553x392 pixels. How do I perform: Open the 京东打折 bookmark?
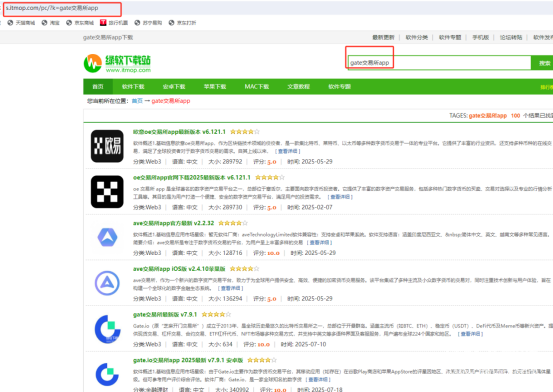click(x=182, y=23)
